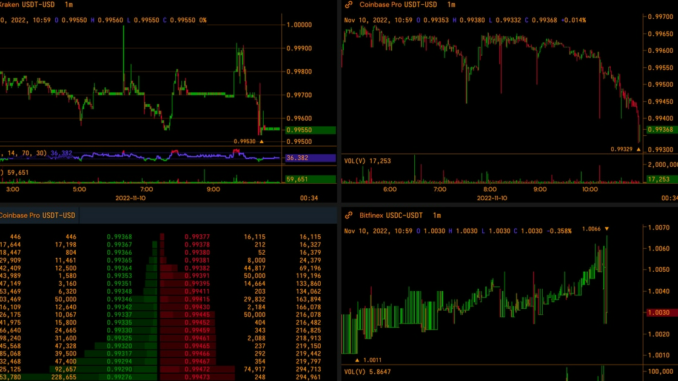
Task: Open Kraken USDT-USD symbol selector
Action: 27,5
